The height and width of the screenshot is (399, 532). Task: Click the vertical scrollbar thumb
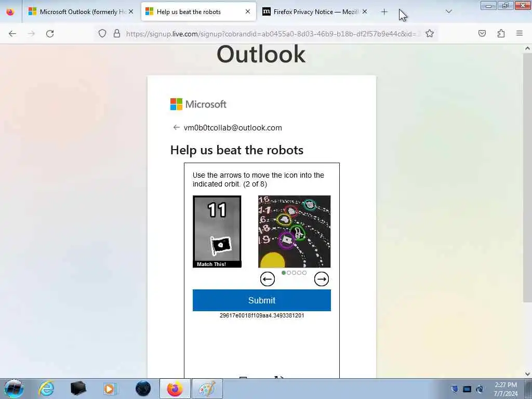(x=527, y=177)
